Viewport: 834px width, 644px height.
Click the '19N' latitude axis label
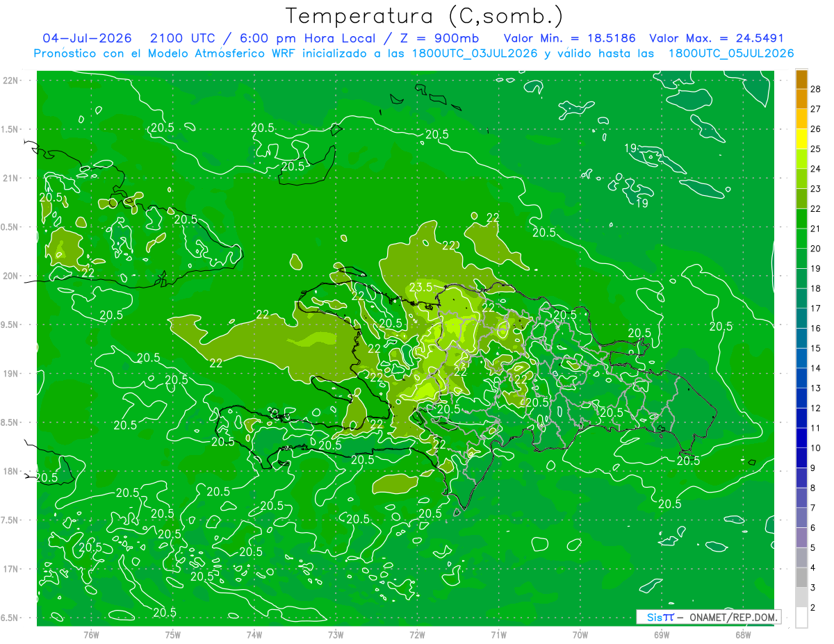[12, 373]
